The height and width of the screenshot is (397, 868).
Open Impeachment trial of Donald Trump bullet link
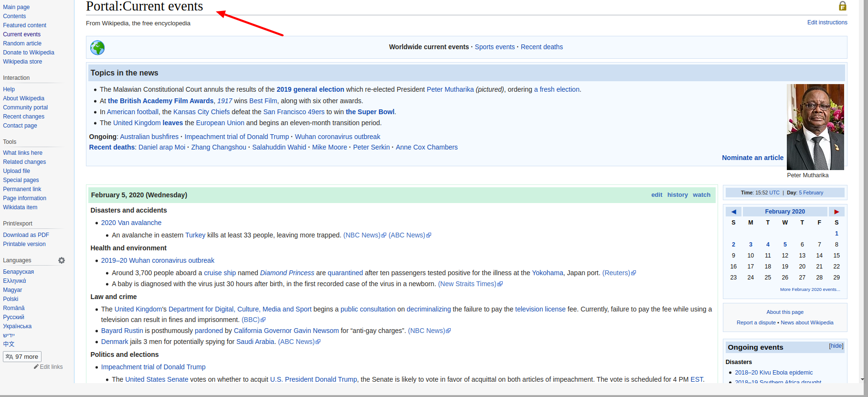[153, 367]
